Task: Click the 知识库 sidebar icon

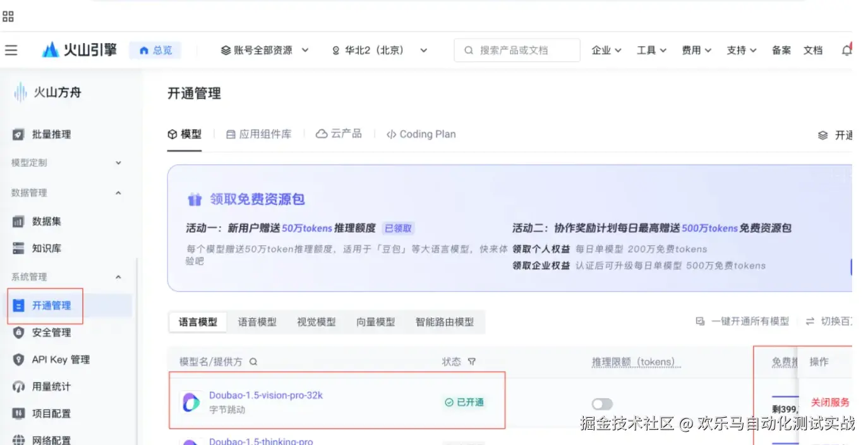Action: coord(18,248)
